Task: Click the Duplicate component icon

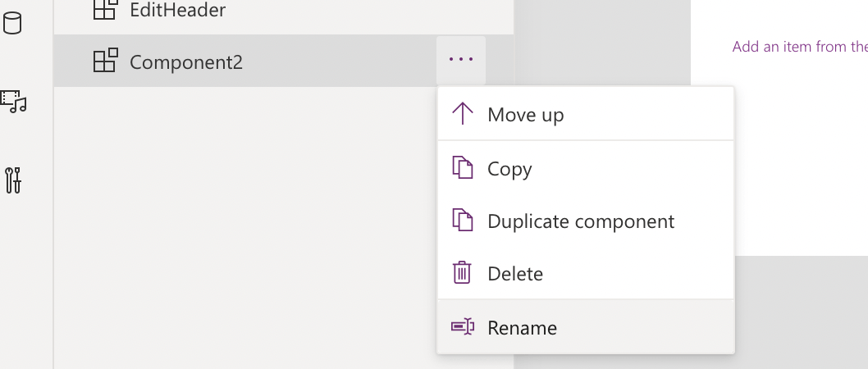Action: pyautogui.click(x=463, y=221)
